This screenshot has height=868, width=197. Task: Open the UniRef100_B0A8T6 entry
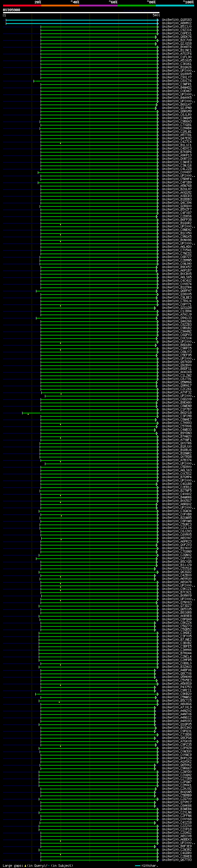coord(177,47)
